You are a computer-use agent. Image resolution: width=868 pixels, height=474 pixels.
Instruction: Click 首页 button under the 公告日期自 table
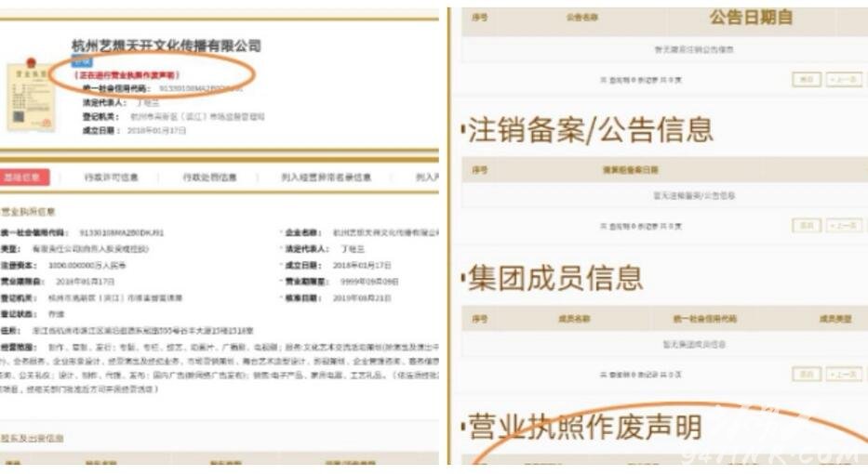(x=806, y=80)
